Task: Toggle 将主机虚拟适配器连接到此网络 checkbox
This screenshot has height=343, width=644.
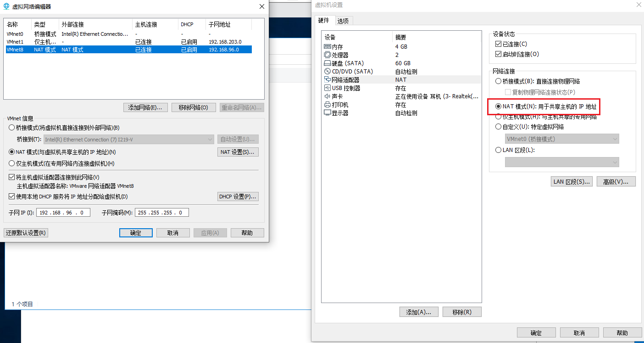Action: tap(12, 177)
